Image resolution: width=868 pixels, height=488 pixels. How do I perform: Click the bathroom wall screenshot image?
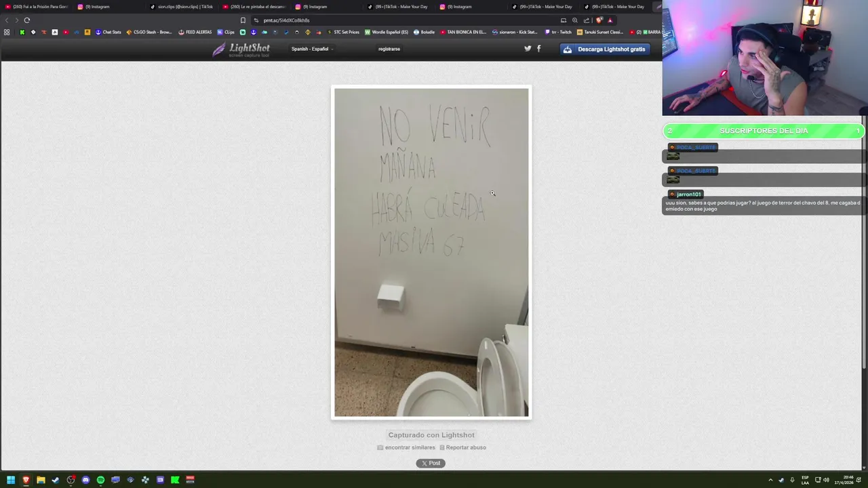[x=431, y=252]
